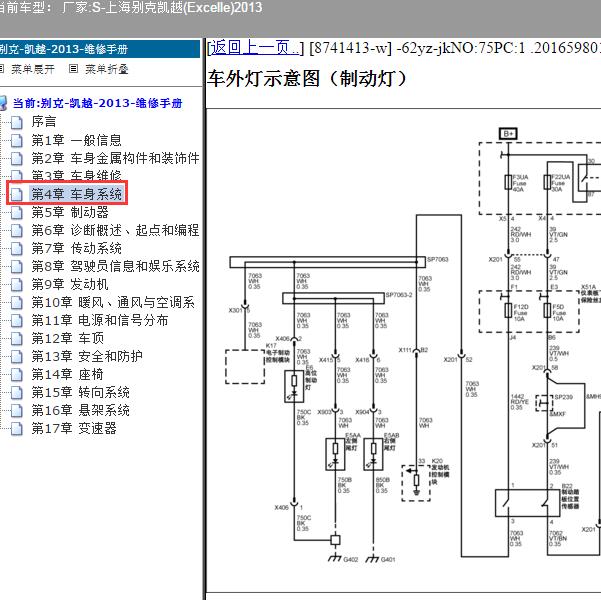
Task: Open 第15章 转向系统
Action: pyautogui.click(x=80, y=392)
